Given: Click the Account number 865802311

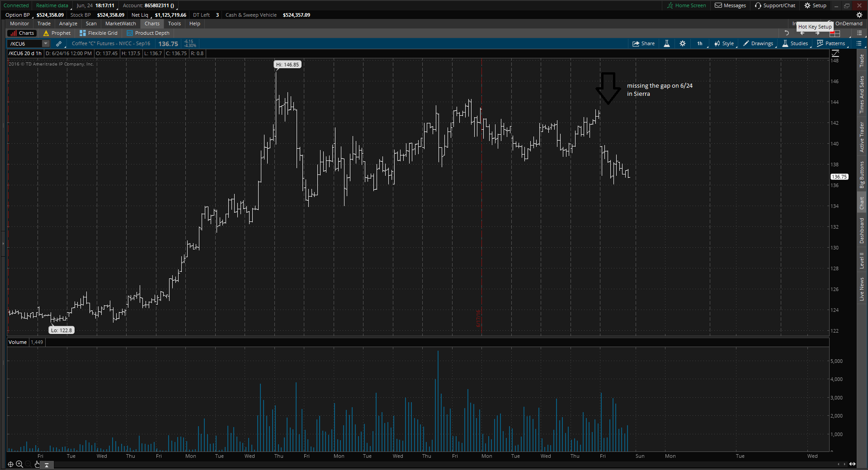Looking at the screenshot, I should tap(157, 5).
